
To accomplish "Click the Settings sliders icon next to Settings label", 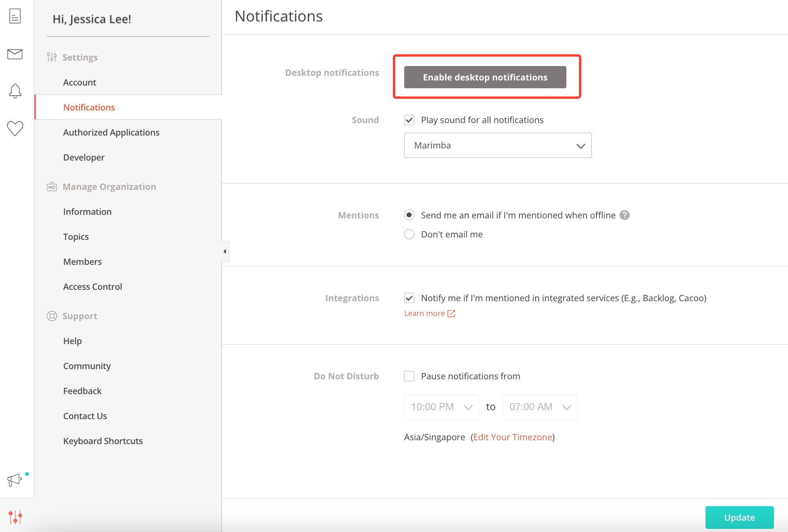I will (x=52, y=57).
